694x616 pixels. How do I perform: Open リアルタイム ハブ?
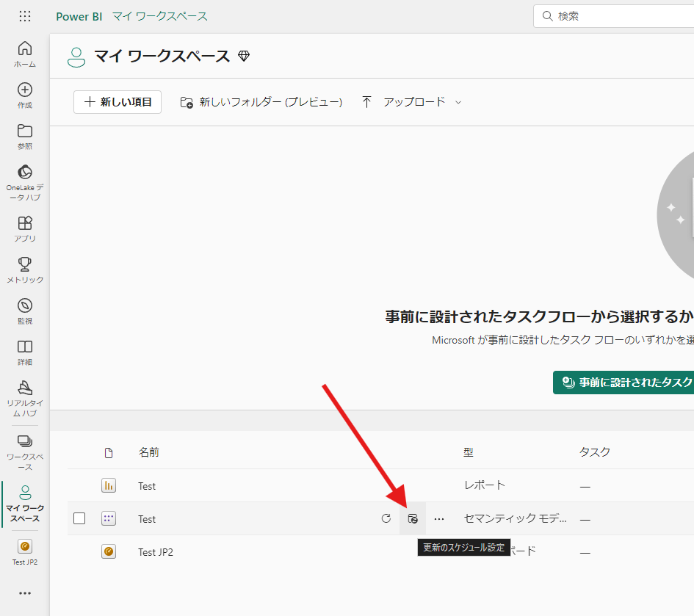click(25, 398)
